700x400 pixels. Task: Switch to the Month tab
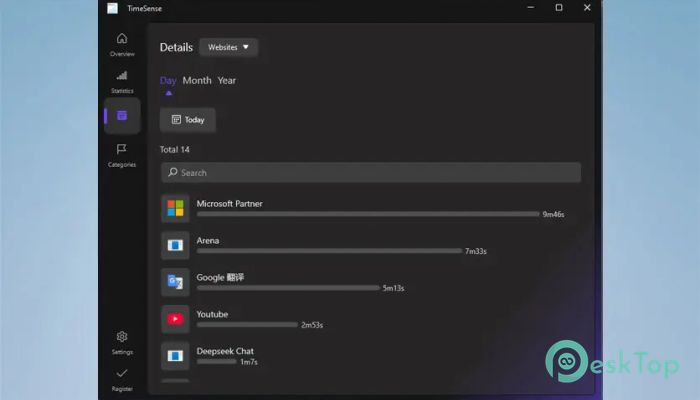pos(197,81)
